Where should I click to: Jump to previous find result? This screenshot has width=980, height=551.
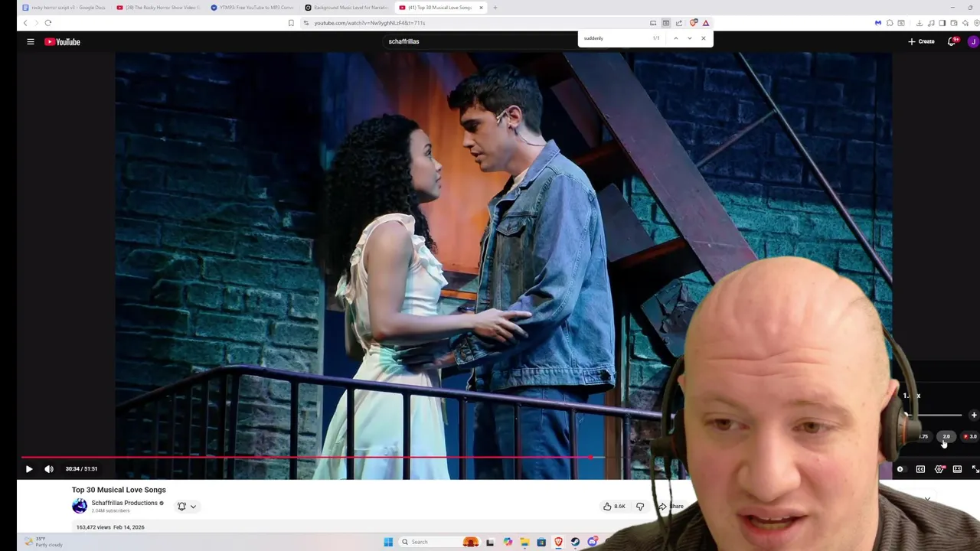(675, 38)
